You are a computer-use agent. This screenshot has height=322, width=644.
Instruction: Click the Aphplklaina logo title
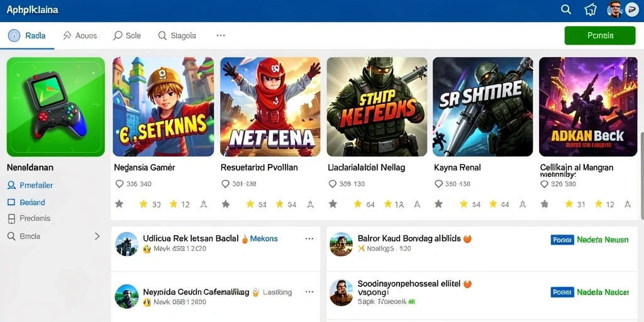click(33, 10)
